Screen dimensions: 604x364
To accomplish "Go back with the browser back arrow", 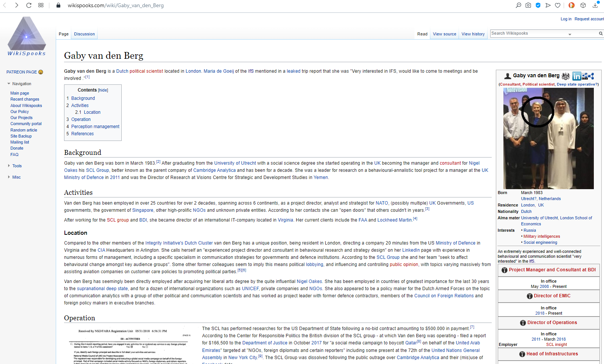I will (5, 5).
